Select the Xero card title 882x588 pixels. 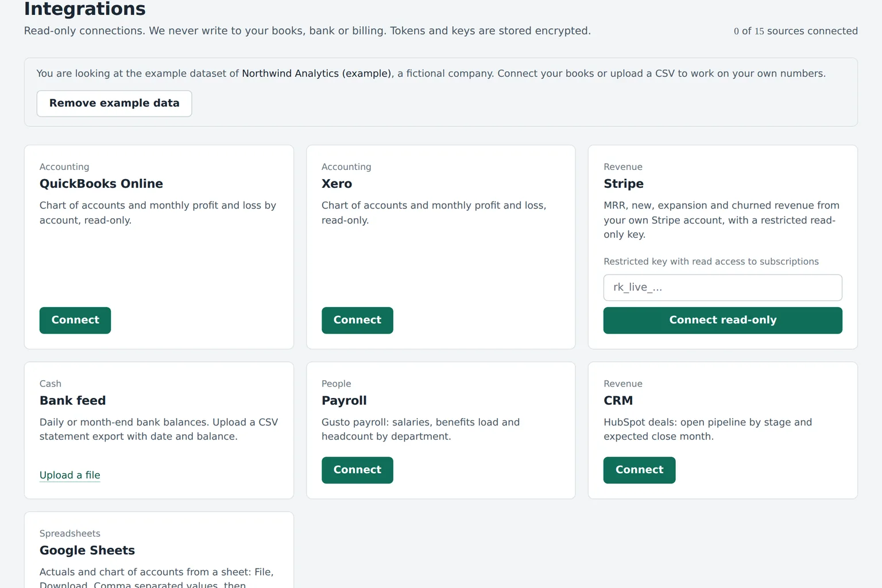(337, 184)
